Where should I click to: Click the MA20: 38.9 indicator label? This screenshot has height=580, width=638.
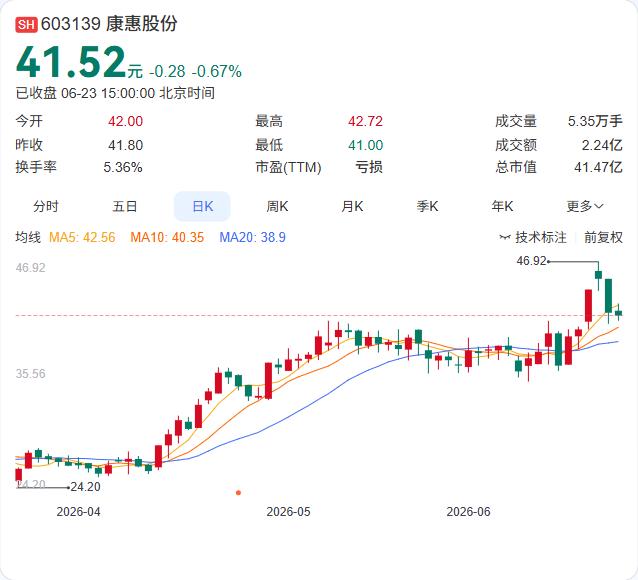coord(252,237)
